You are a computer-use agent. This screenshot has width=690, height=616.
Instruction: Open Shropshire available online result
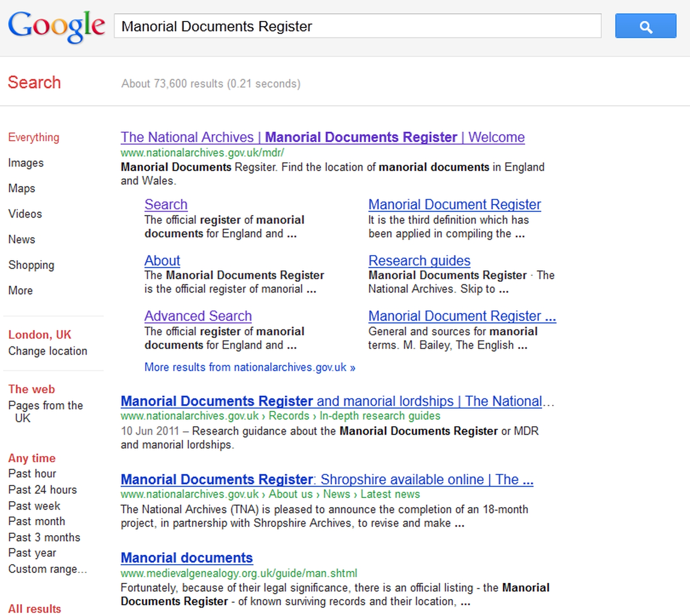click(x=327, y=479)
